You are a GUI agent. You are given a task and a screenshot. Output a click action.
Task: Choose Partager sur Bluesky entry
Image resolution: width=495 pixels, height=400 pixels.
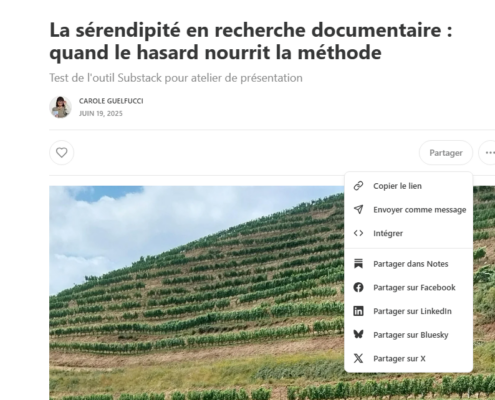[409, 335]
